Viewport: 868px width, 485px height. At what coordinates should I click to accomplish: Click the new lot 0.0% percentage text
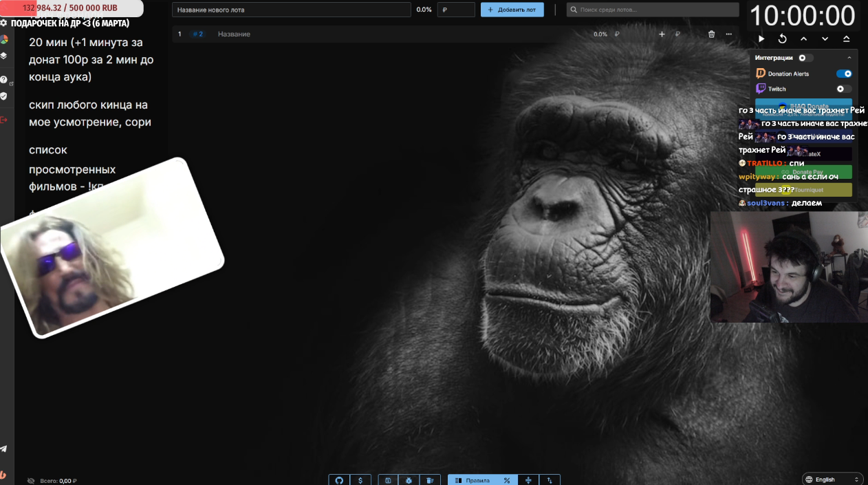424,10
